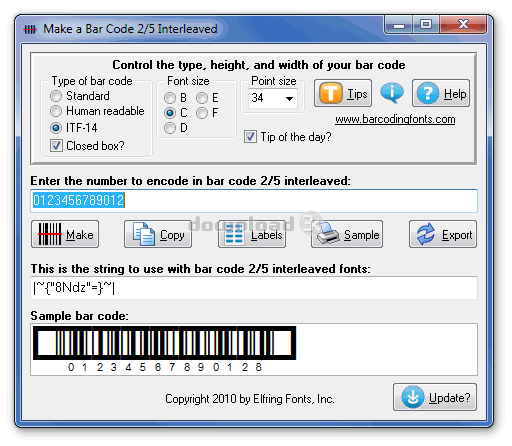The image size is (512, 446).
Task: Click the output string text field
Action: [254, 288]
